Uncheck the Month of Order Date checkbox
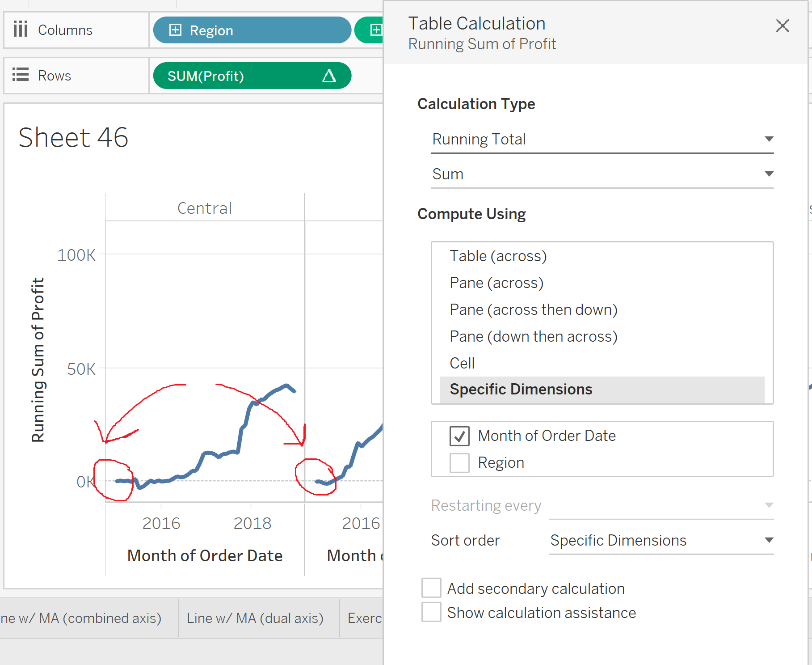 459,436
